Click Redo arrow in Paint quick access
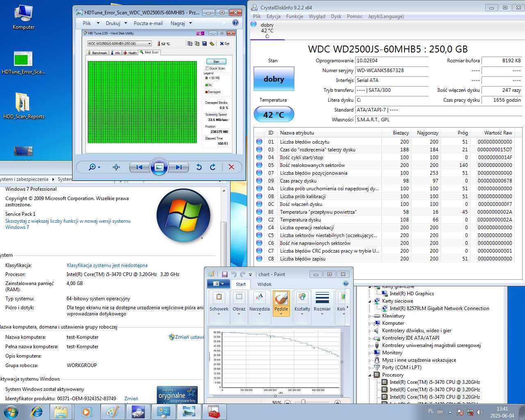 (243, 274)
